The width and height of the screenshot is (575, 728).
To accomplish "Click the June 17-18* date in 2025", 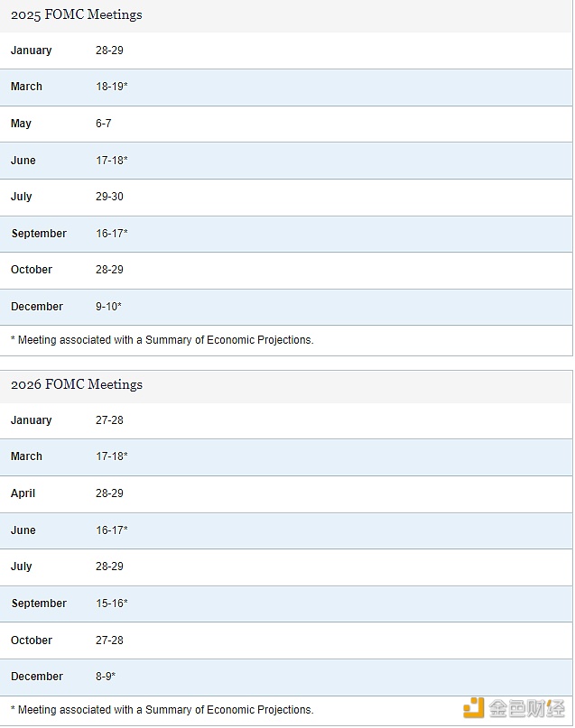I will tap(112, 161).
